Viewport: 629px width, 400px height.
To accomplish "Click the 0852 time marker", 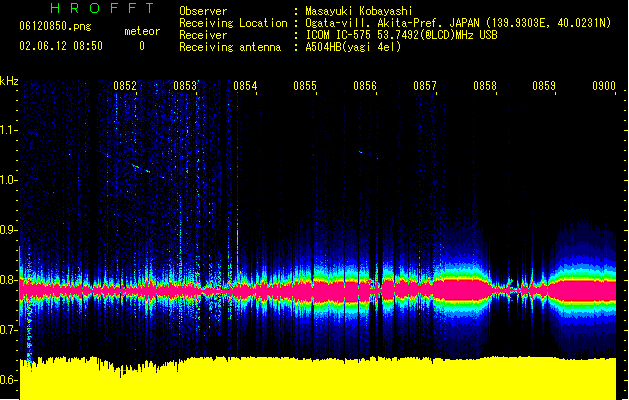I will point(125,86).
